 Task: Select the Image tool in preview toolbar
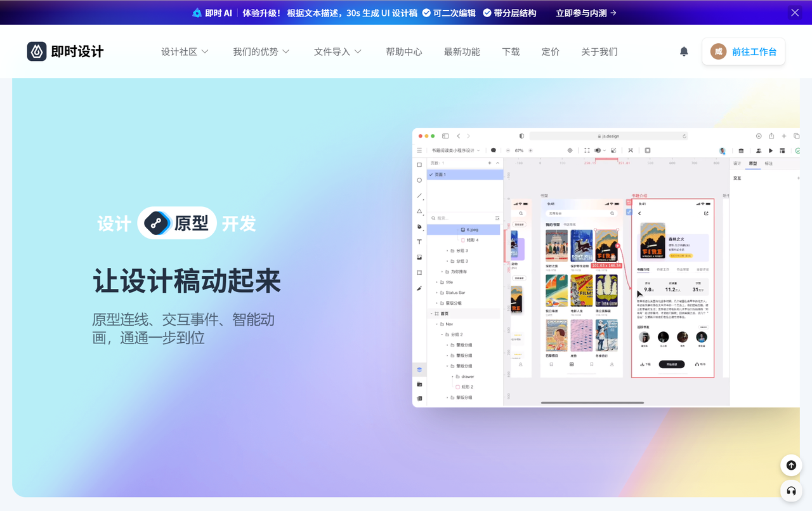[x=419, y=257]
